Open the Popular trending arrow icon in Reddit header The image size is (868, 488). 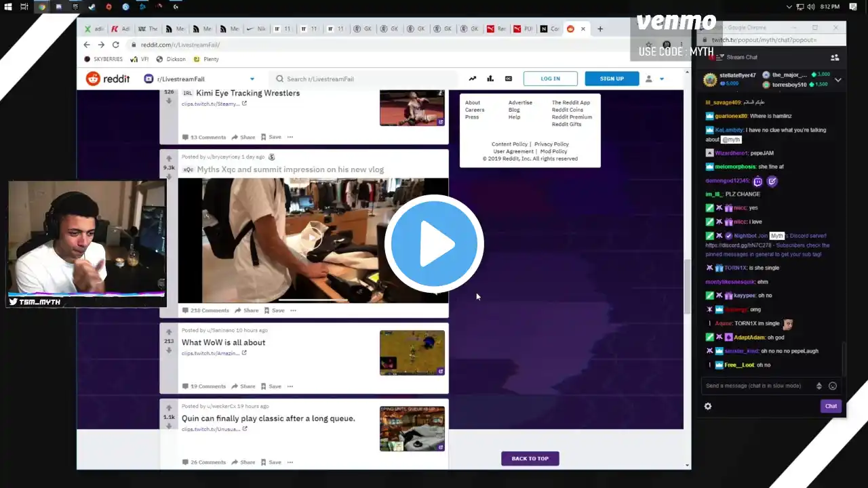coord(473,79)
